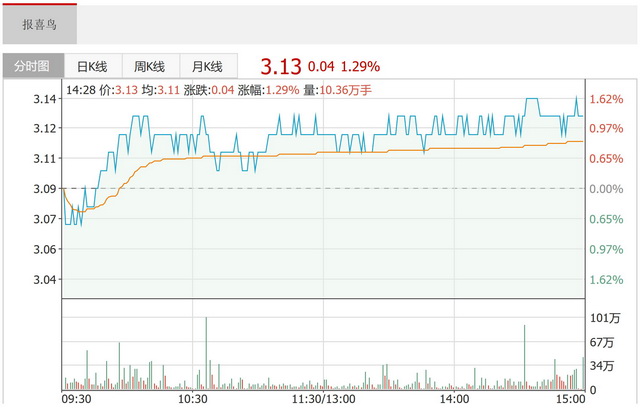Switch to the 周K线 weekly chart

(x=149, y=67)
